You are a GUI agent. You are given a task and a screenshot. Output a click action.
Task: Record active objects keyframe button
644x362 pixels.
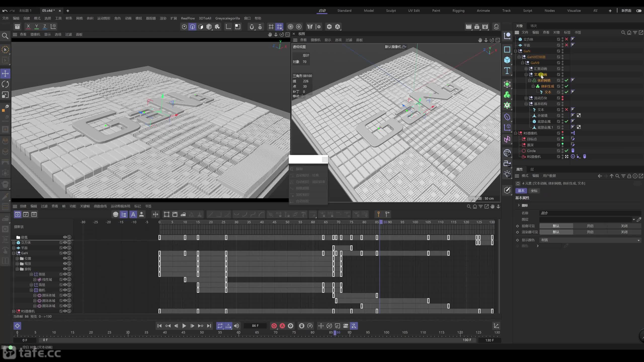coord(274,326)
